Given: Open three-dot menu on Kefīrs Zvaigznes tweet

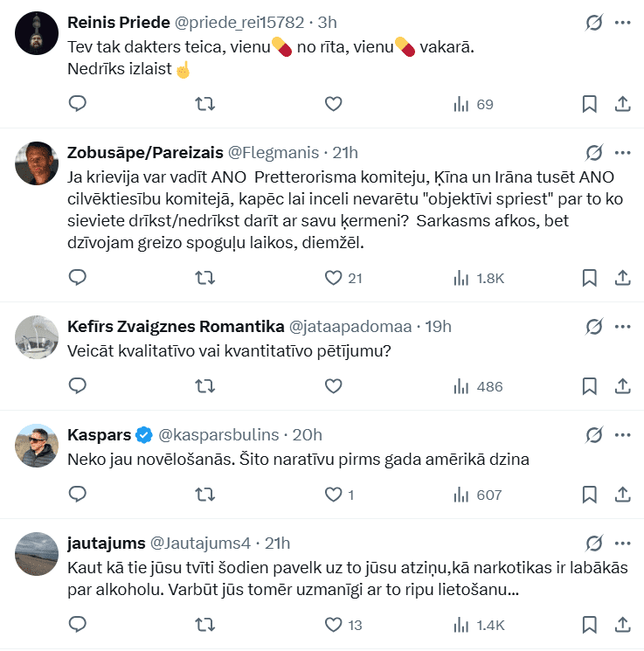Looking at the screenshot, I should point(623,326).
